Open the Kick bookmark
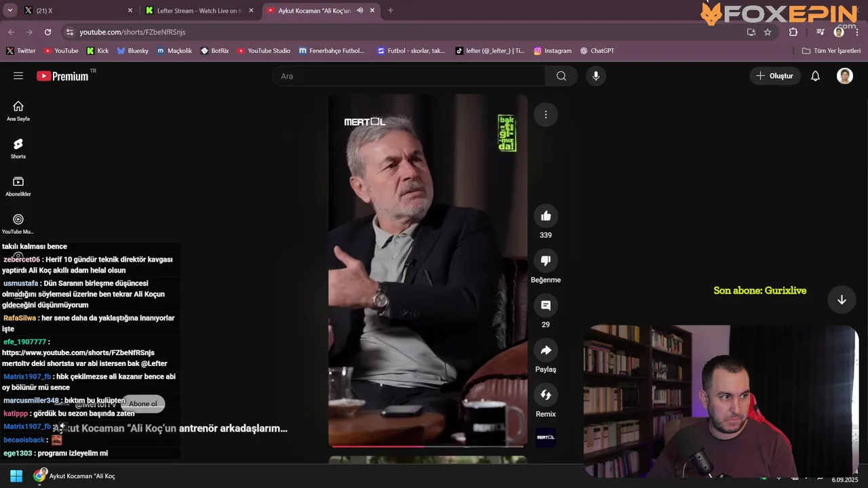The width and height of the screenshot is (868, 488). [x=98, y=51]
